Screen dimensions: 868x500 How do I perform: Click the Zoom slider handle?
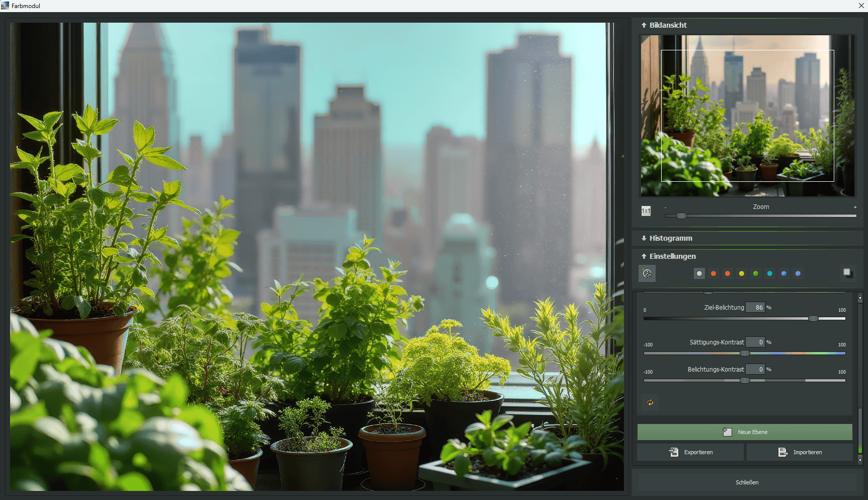681,216
